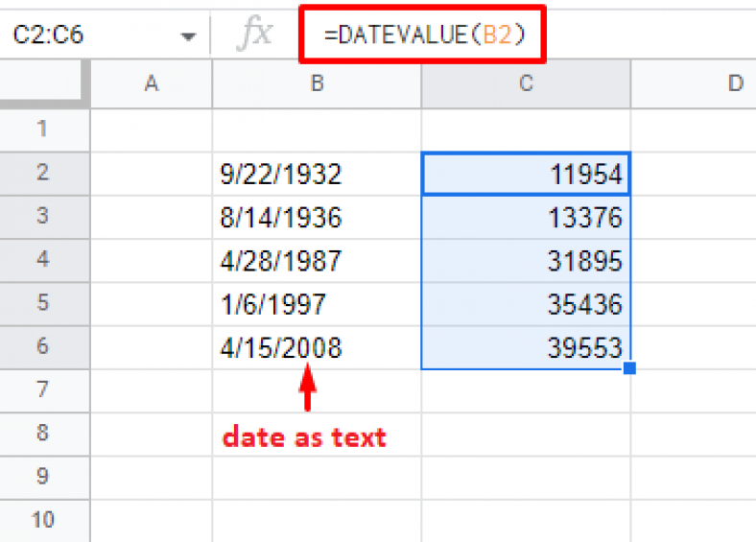
Task: Click cell B3 containing 8/14/1936
Action: [317, 217]
